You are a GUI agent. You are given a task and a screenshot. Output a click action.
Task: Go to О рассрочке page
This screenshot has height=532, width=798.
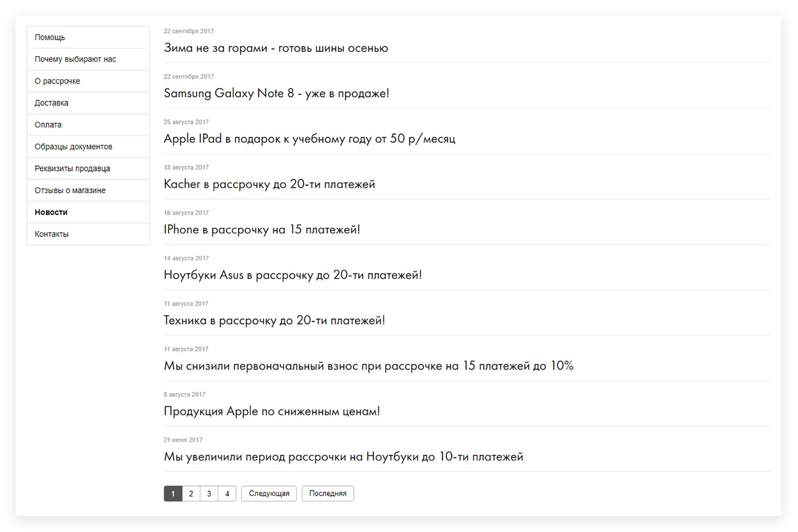point(88,81)
